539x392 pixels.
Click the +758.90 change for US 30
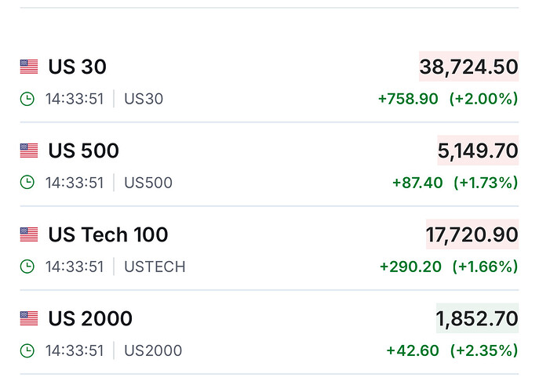(x=408, y=99)
